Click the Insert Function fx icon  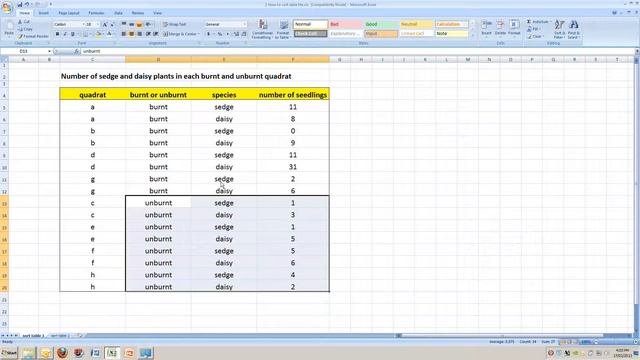point(76,51)
